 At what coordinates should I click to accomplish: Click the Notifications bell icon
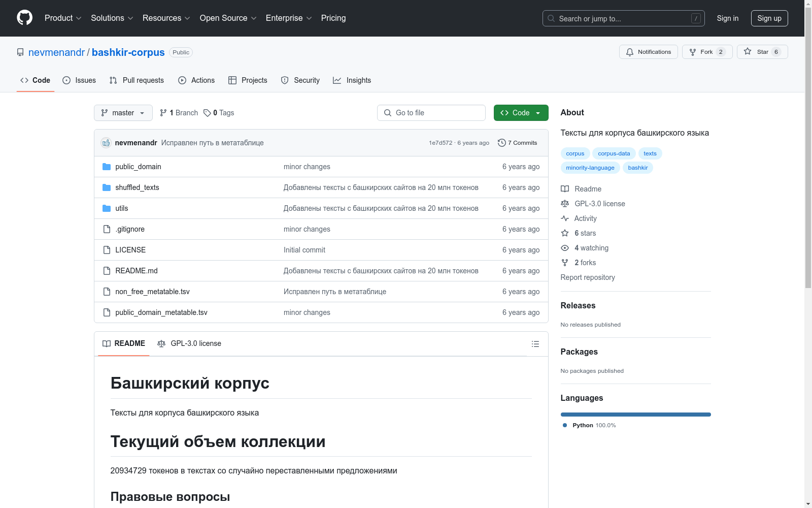click(630, 52)
